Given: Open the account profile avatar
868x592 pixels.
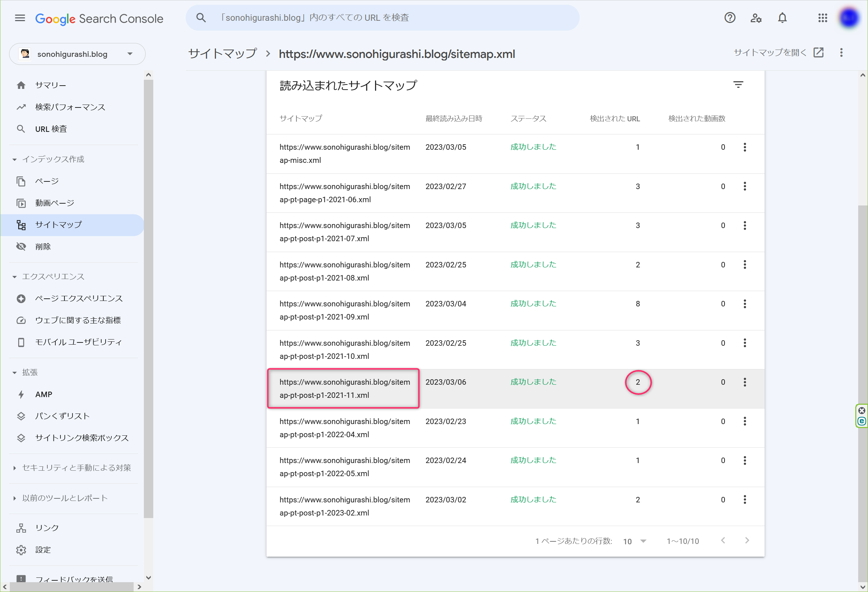Looking at the screenshot, I should (x=848, y=18).
